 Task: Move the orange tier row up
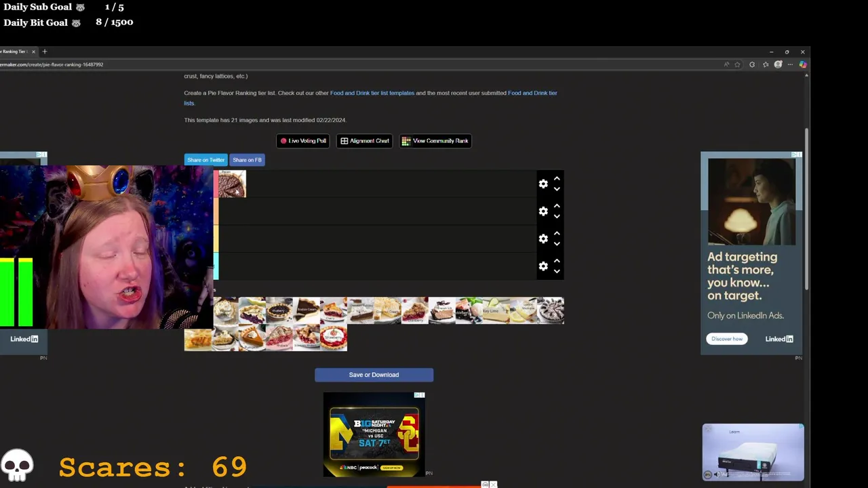[x=557, y=206]
